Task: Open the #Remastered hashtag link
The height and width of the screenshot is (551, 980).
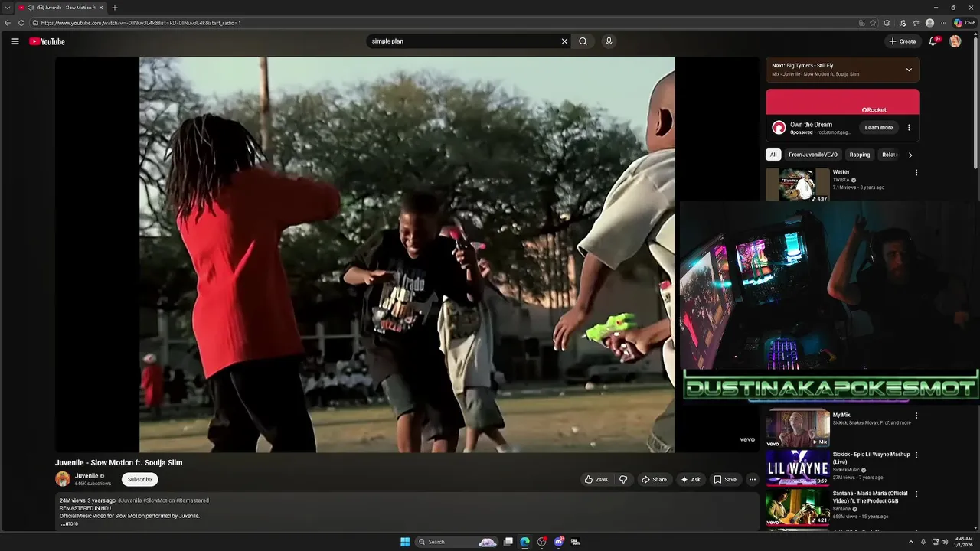Action: tap(192, 500)
